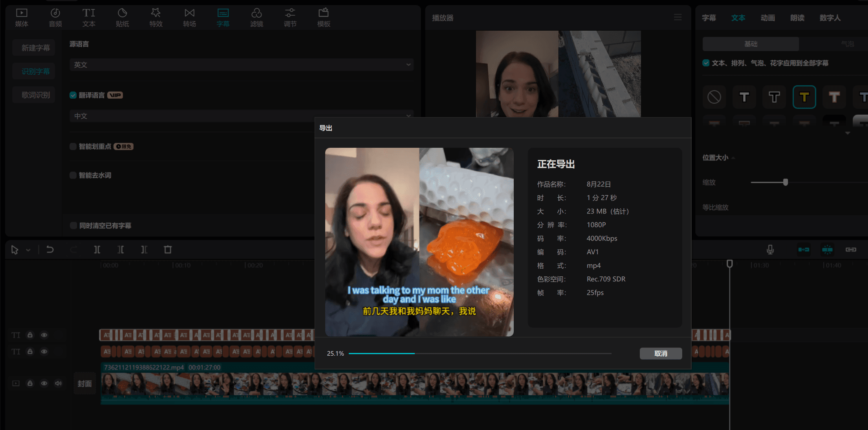Check 同时清空已有字幕 option
Image resolution: width=868 pixels, height=430 pixels.
coord(73,225)
